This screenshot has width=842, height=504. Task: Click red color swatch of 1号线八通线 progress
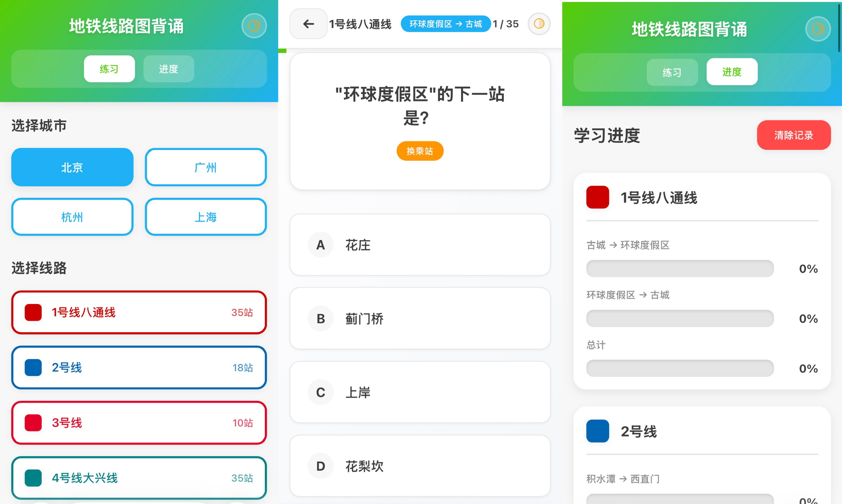click(x=598, y=197)
